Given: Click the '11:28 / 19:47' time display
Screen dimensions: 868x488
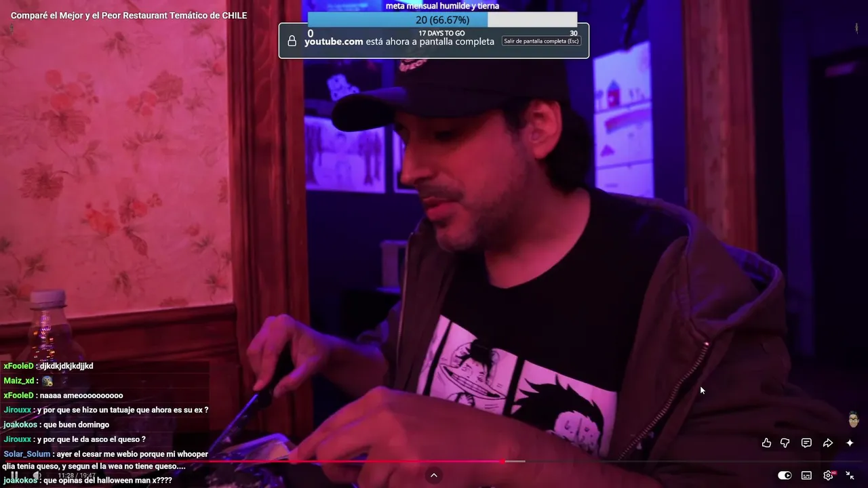Looking at the screenshot, I should 77,476.
